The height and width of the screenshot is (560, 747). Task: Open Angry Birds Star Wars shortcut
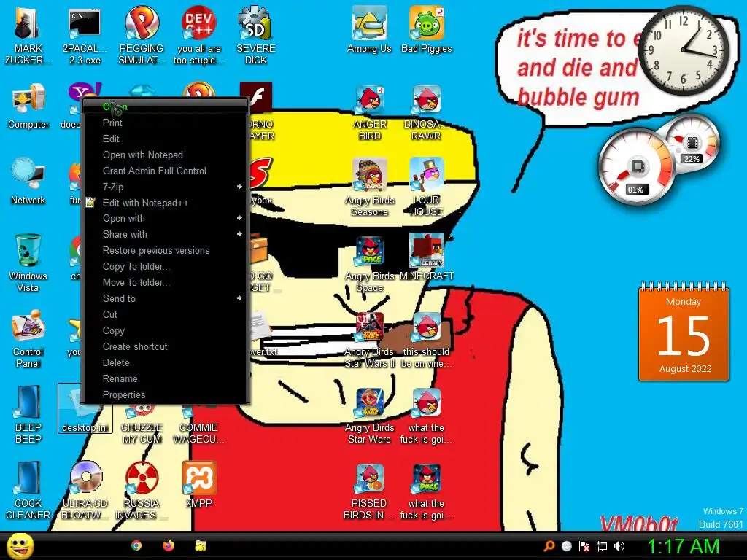click(x=370, y=416)
